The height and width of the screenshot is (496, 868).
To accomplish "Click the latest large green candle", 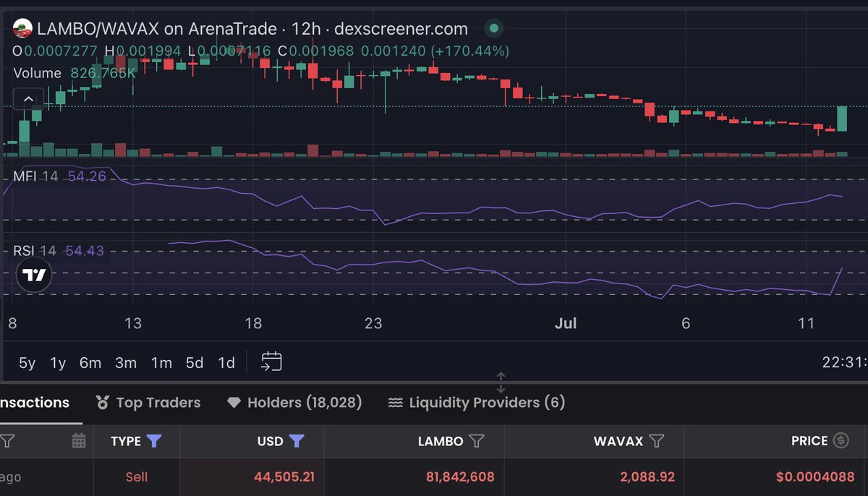I will tap(842, 119).
